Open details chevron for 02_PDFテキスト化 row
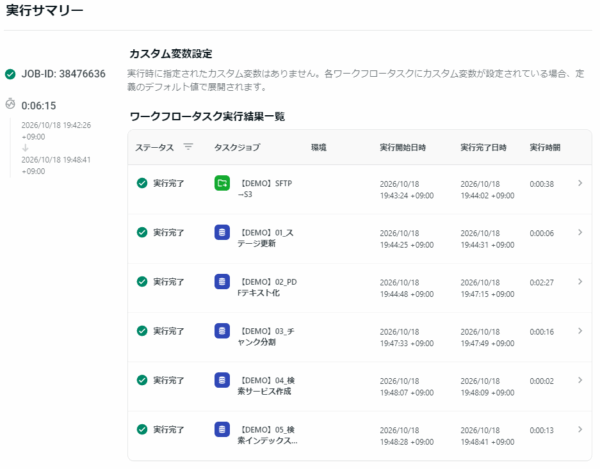This screenshot has width=600, height=469. (x=580, y=282)
